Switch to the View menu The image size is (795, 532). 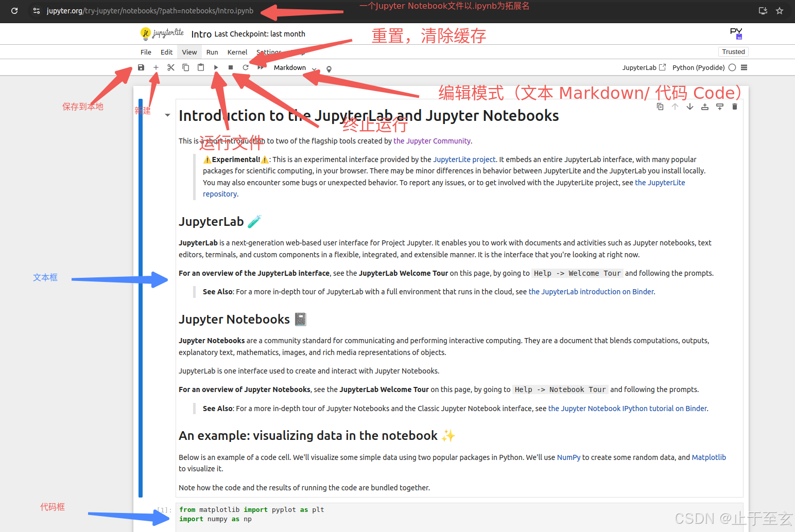(x=189, y=51)
